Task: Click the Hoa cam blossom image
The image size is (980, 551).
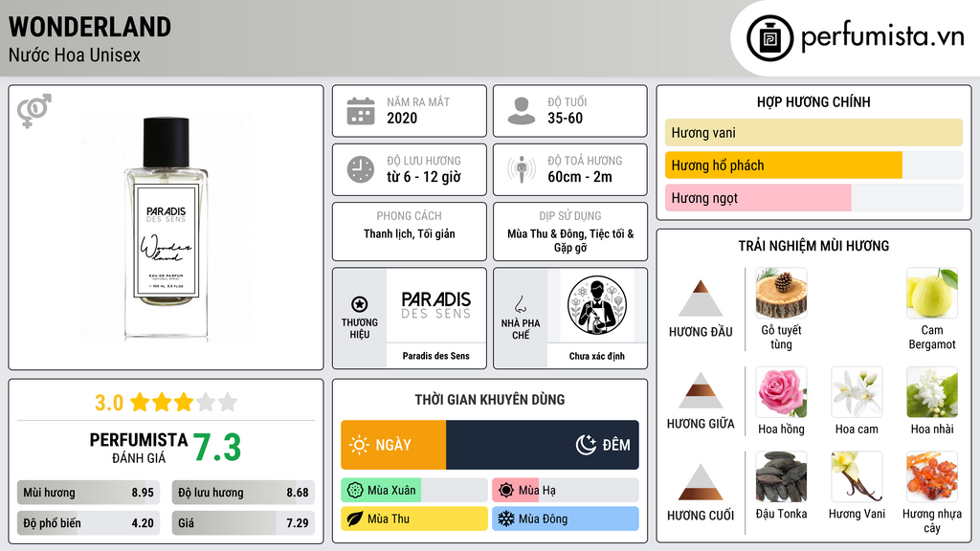Action: [857, 392]
